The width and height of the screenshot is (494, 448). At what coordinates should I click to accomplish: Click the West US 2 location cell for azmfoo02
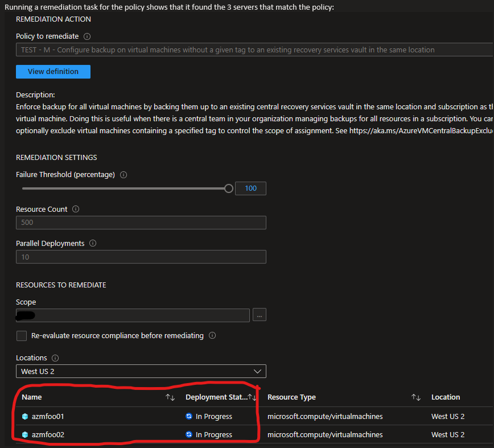(448, 435)
